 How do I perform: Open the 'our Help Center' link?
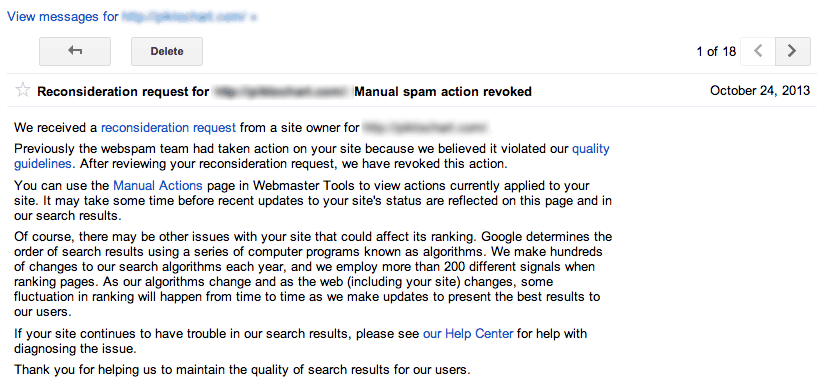[468, 333]
